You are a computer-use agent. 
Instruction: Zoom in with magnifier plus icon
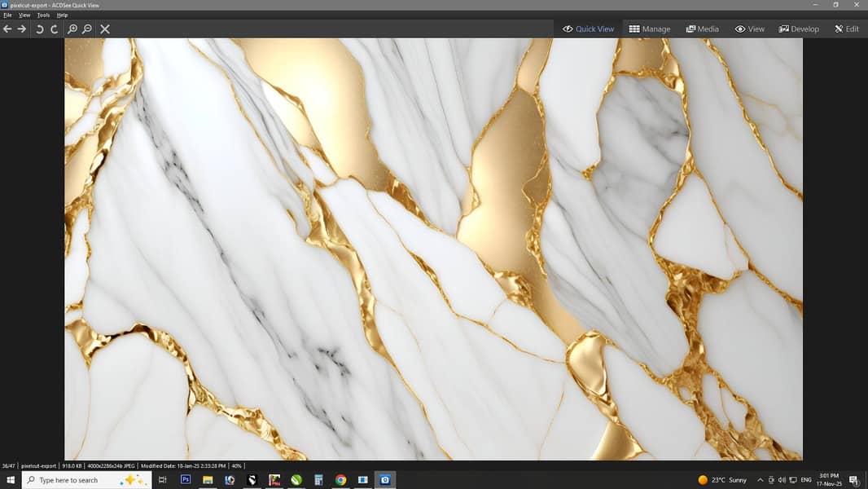(72, 29)
